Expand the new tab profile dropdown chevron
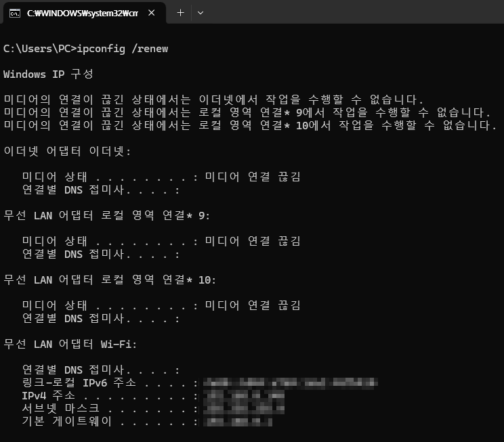The image size is (504, 442). tap(201, 13)
